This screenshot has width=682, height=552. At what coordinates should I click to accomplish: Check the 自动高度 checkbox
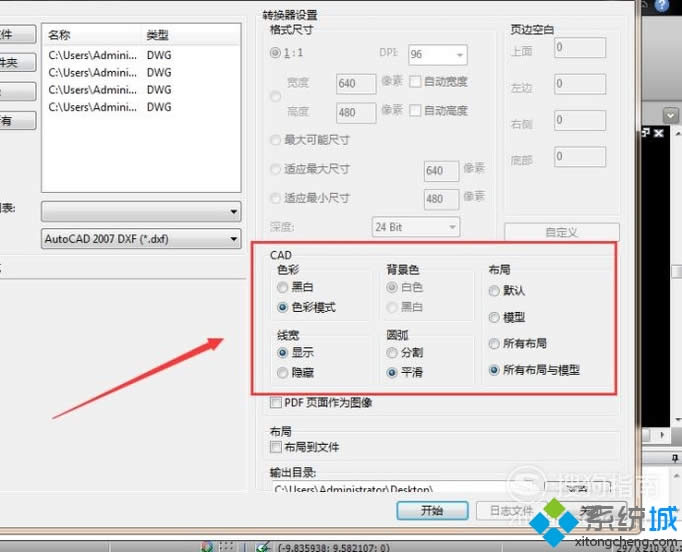(x=415, y=110)
